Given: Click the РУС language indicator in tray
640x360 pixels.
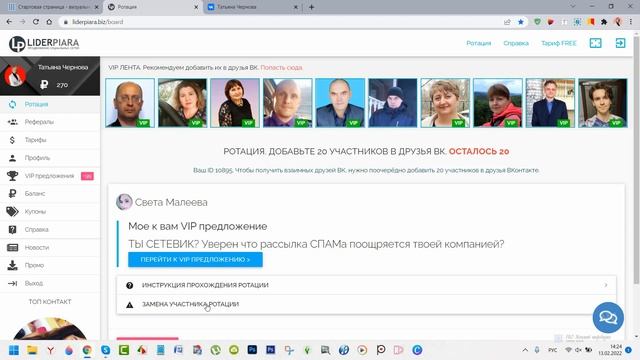Looking at the screenshot, I should [553, 350].
